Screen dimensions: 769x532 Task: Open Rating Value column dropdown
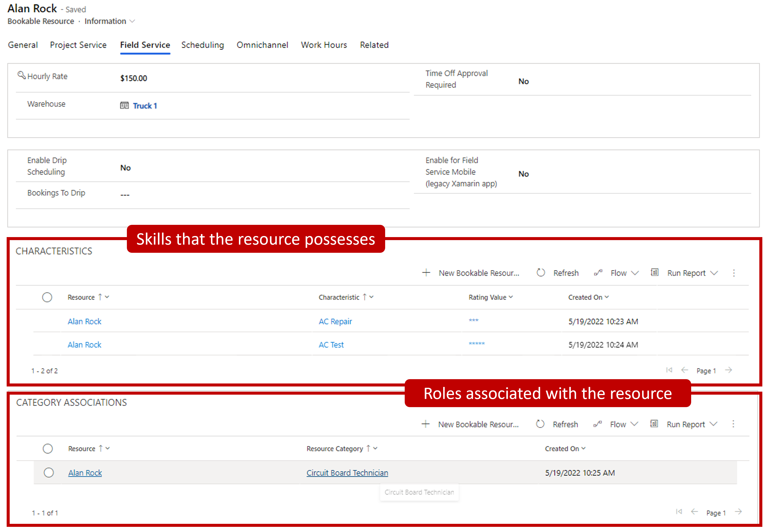[511, 297]
